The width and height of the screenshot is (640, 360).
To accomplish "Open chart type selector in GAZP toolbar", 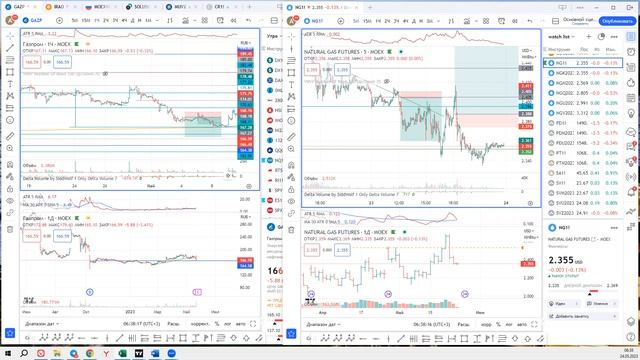I will pos(170,20).
